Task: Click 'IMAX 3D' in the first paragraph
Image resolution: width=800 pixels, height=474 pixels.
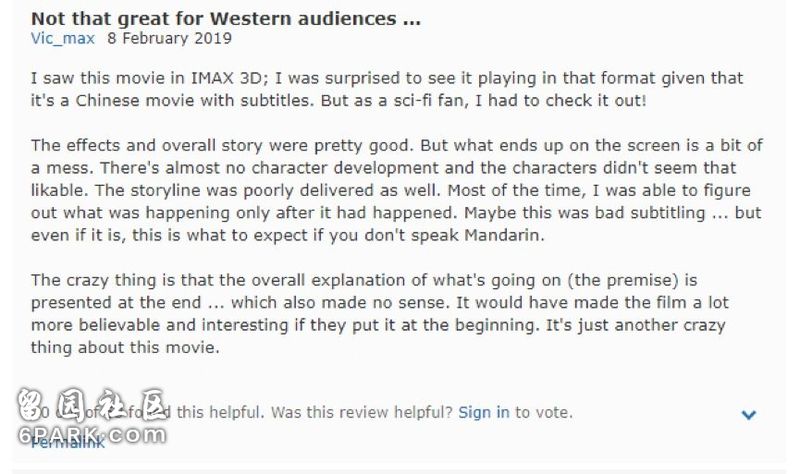Action: [229, 78]
